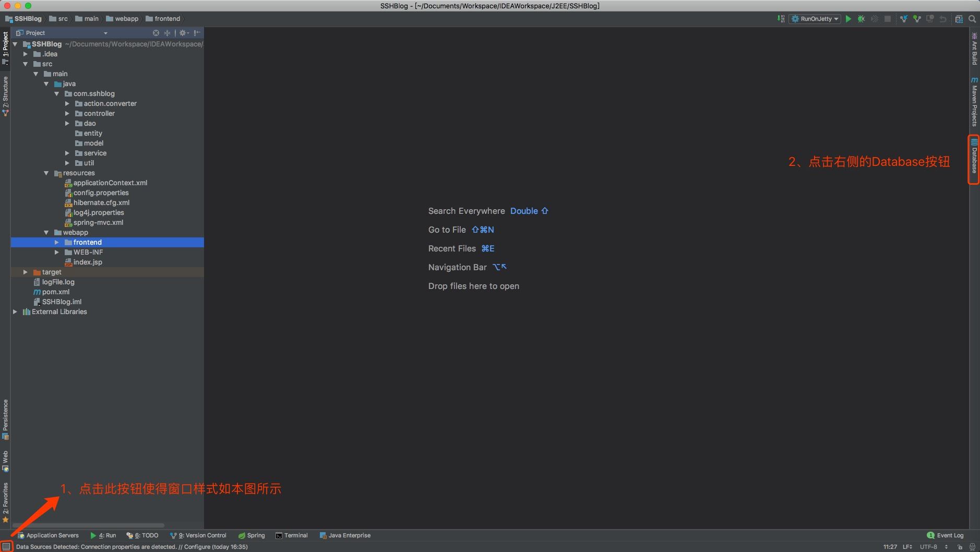Collapse the java folder
The image size is (980, 552).
(46, 84)
